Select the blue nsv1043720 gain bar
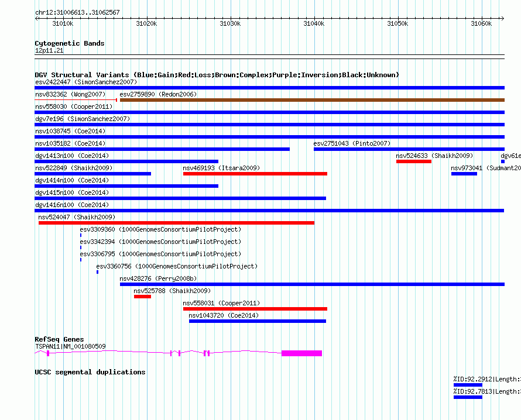This screenshot has width=521, height=420. click(258, 321)
